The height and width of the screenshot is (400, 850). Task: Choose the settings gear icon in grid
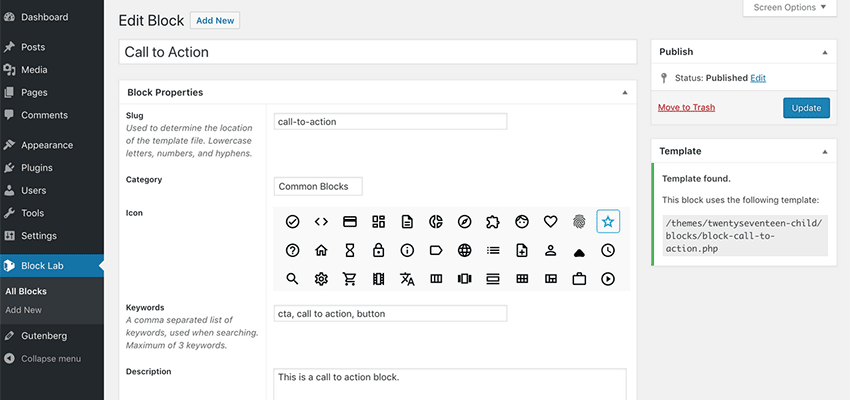click(321, 279)
